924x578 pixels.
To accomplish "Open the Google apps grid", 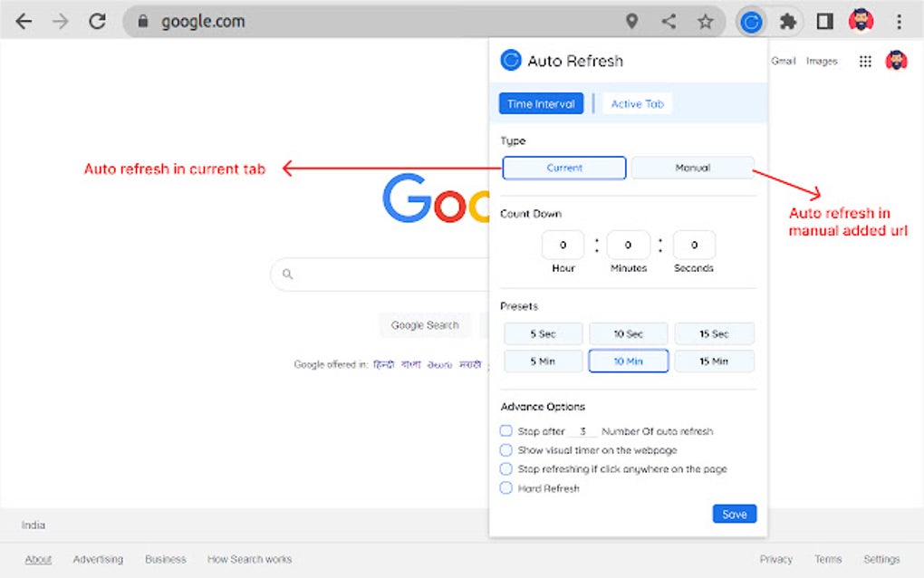I will point(865,62).
